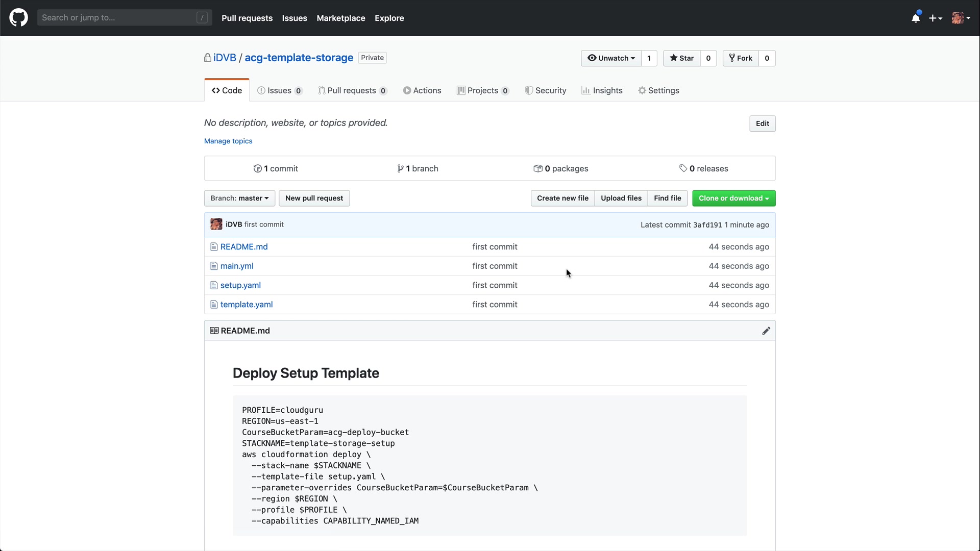Viewport: 980px width, 551px height.
Task: Go to the Insights tab
Action: click(x=602, y=91)
